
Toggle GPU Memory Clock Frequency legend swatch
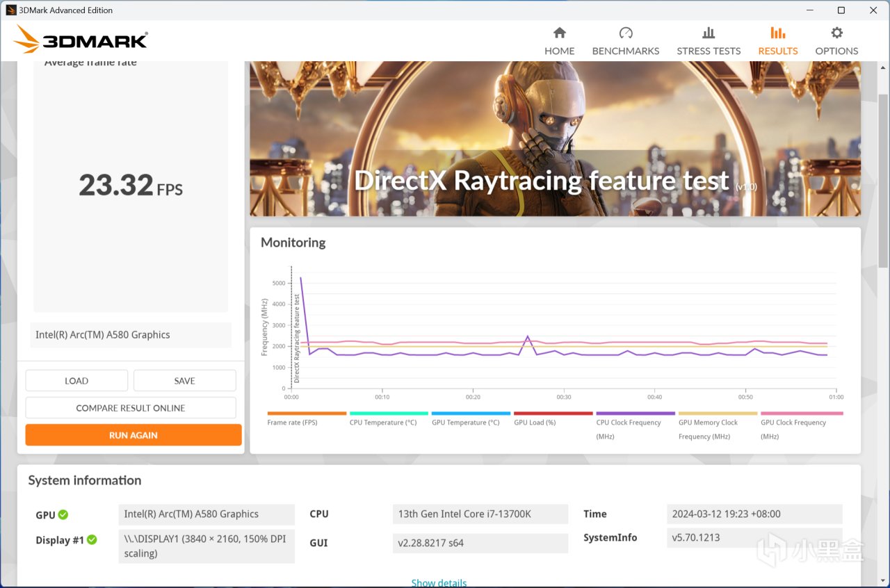pos(718,414)
